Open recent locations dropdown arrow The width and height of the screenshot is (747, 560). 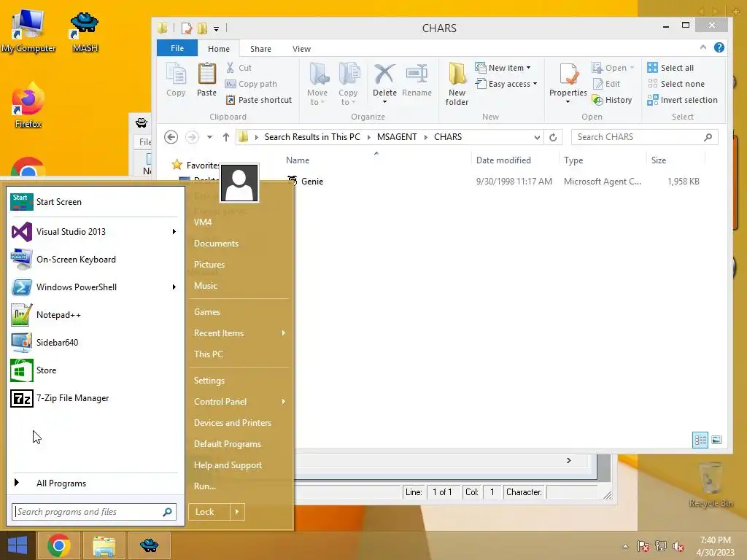(x=209, y=137)
